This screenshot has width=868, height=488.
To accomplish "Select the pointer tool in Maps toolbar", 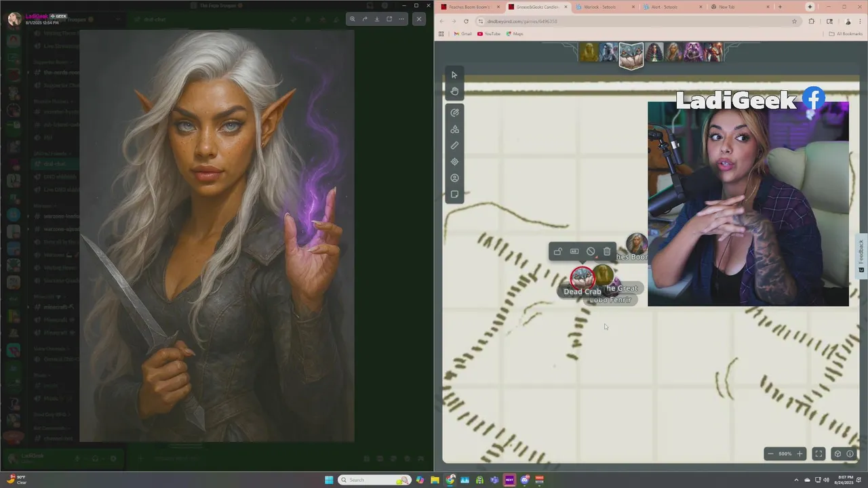I will click(x=454, y=75).
